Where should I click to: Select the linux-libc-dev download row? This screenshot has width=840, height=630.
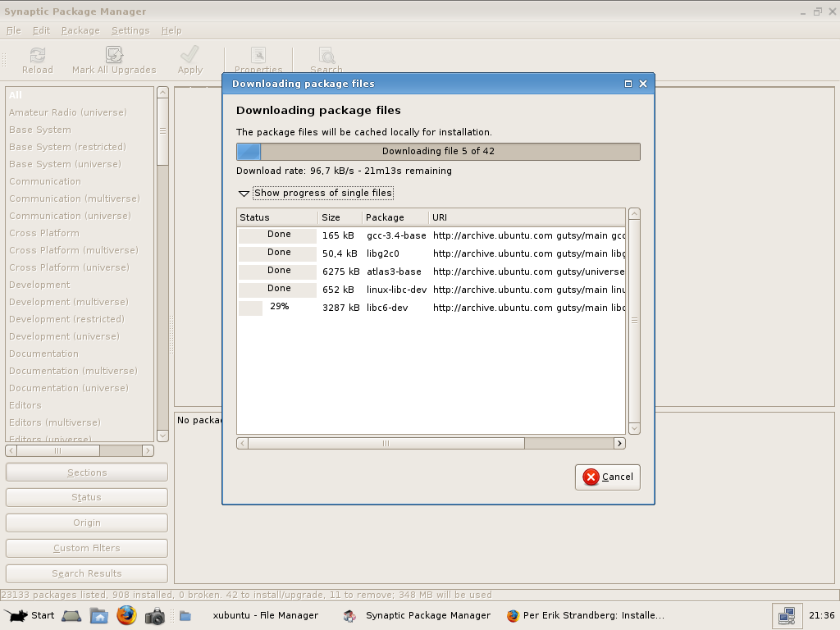431,290
